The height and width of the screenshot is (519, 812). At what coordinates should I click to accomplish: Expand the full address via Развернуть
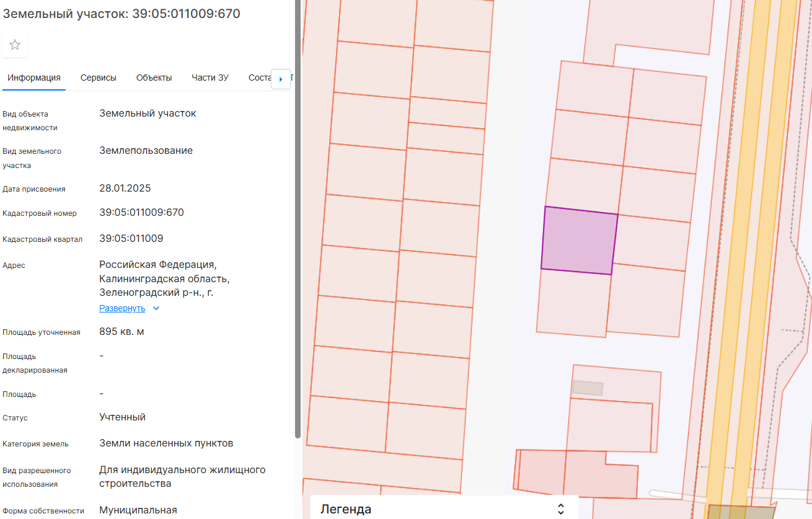(x=122, y=308)
